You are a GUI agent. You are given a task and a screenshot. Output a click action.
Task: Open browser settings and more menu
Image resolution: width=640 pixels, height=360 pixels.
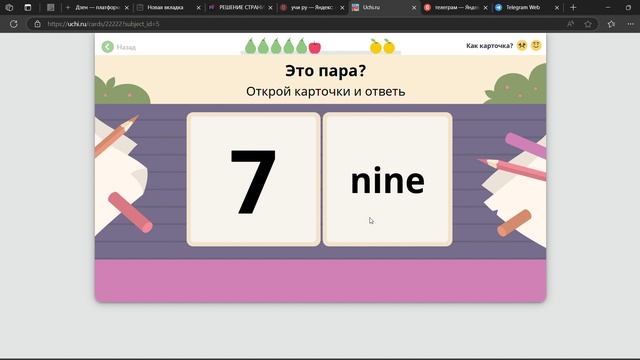[631, 24]
